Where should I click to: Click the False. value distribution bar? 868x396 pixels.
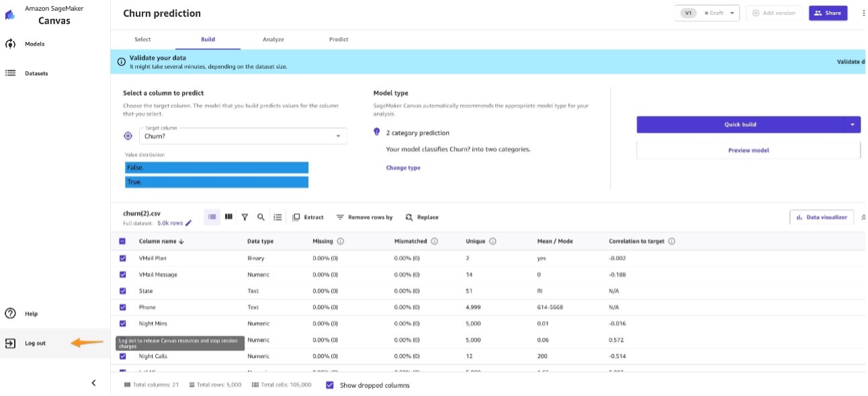point(216,167)
